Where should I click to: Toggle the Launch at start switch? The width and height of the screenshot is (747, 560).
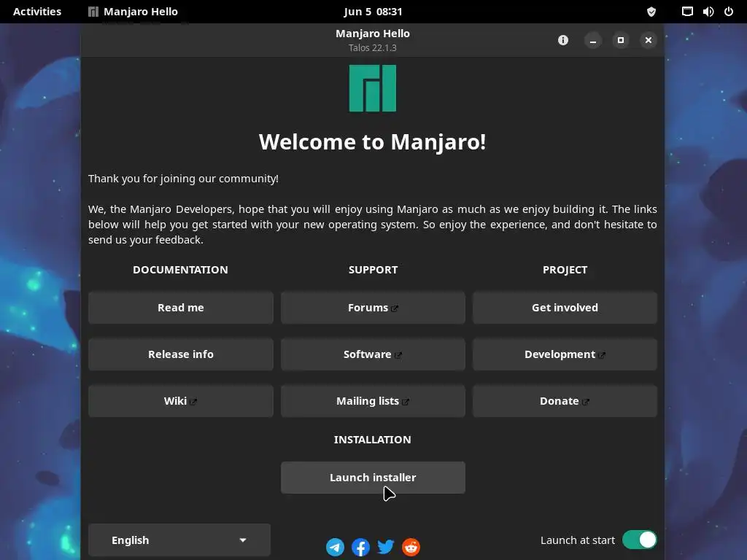639,540
